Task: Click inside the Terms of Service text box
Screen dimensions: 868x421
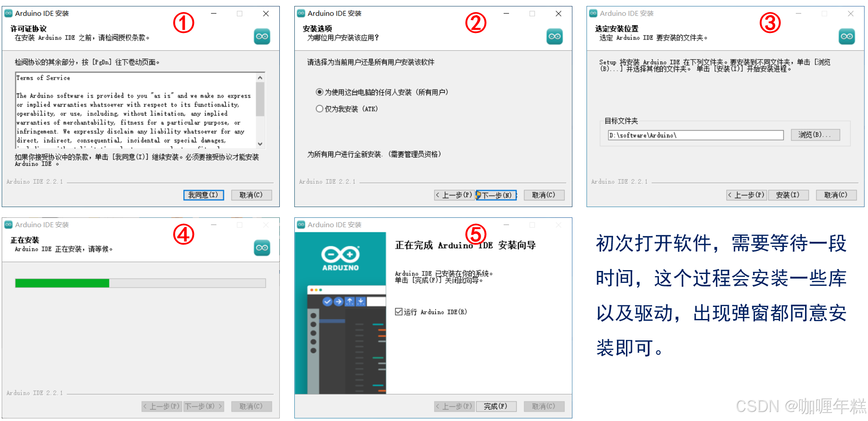Action: point(136,111)
